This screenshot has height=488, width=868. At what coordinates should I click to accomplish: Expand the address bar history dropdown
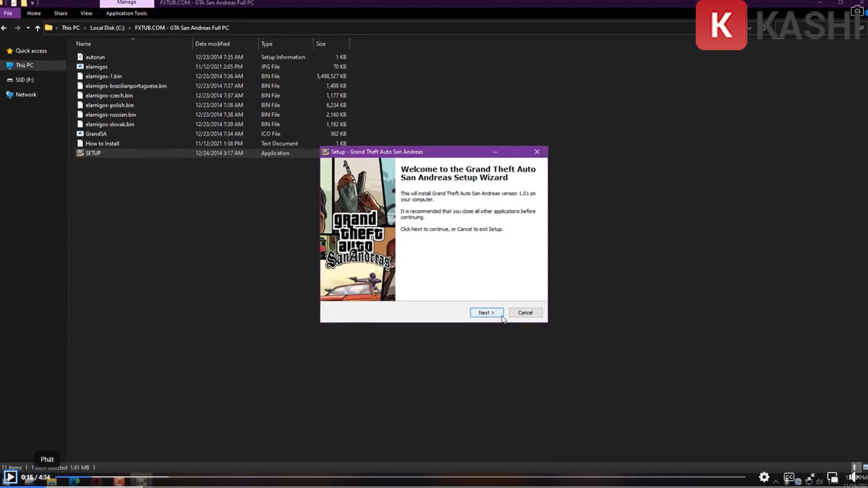pos(749,28)
